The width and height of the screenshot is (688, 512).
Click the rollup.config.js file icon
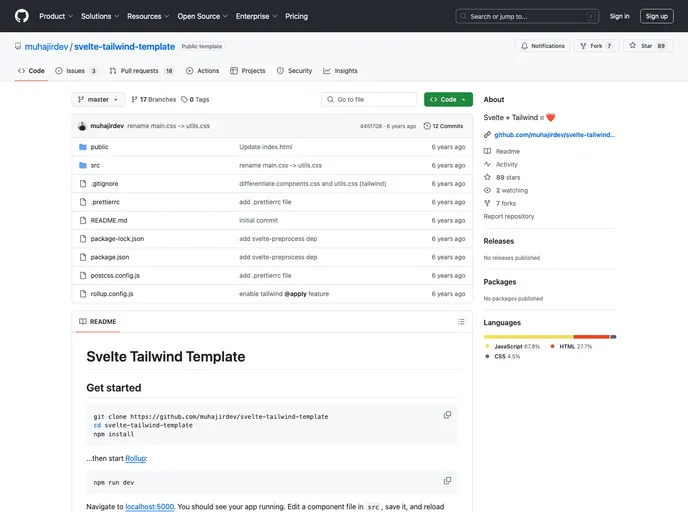tap(82, 294)
